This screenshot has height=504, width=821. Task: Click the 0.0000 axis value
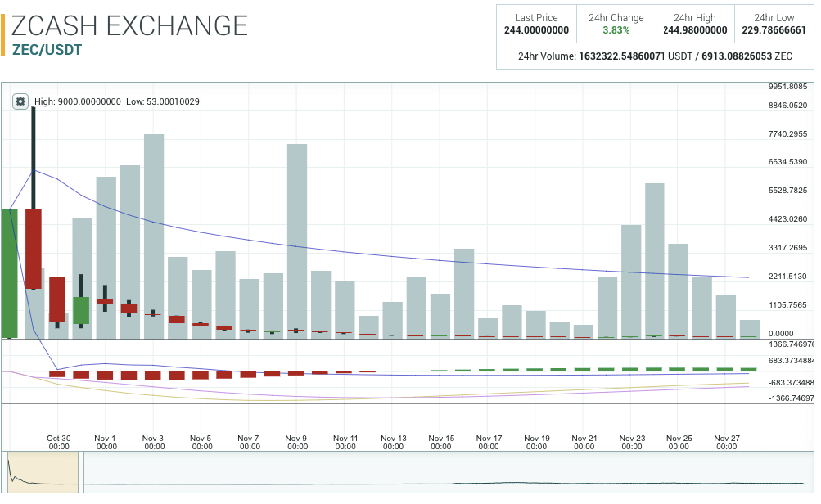click(781, 333)
